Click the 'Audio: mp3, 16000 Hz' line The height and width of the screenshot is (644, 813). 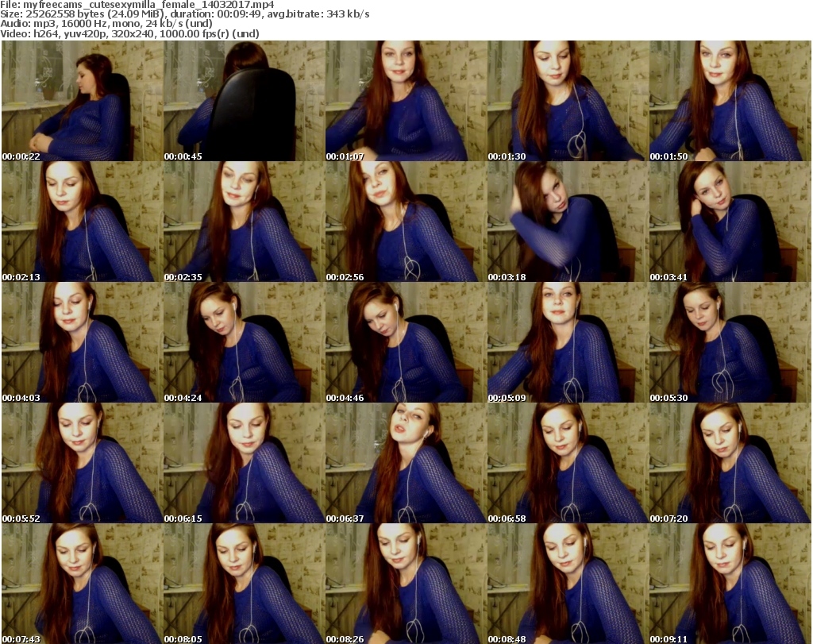coord(106,24)
